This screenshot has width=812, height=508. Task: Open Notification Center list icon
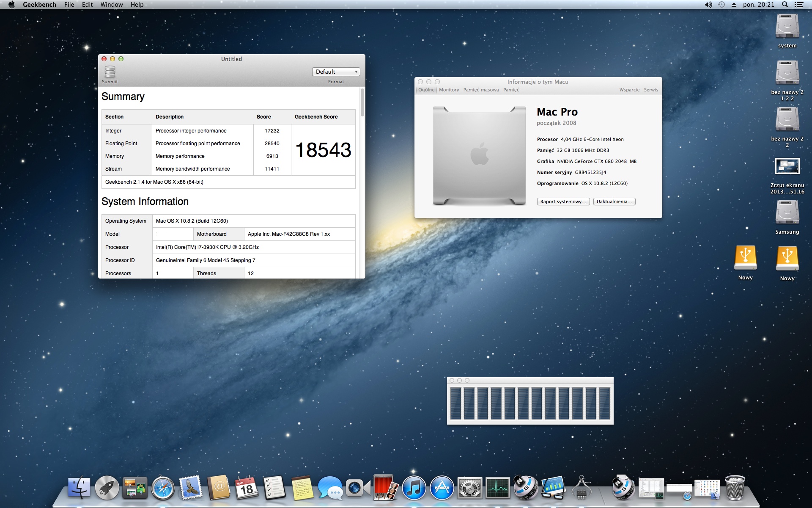point(799,5)
